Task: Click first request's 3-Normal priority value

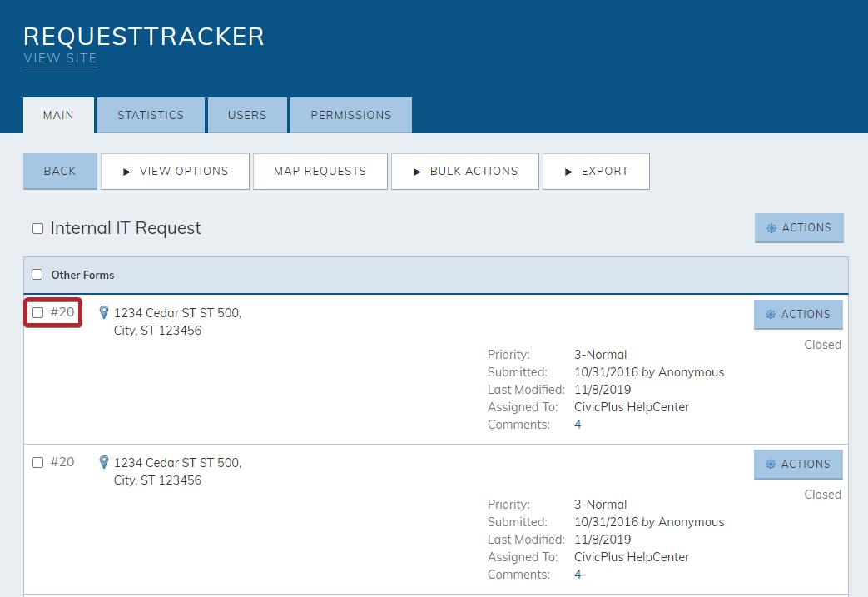Action: (601, 355)
